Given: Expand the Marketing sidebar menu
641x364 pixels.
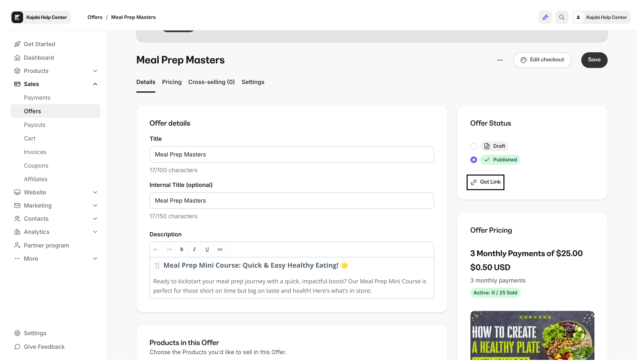Looking at the screenshot, I should (x=95, y=205).
